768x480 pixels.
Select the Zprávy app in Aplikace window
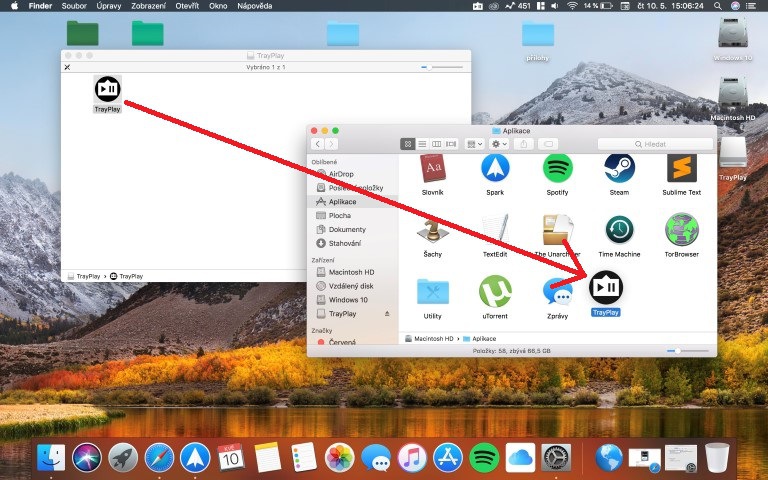coord(557,292)
